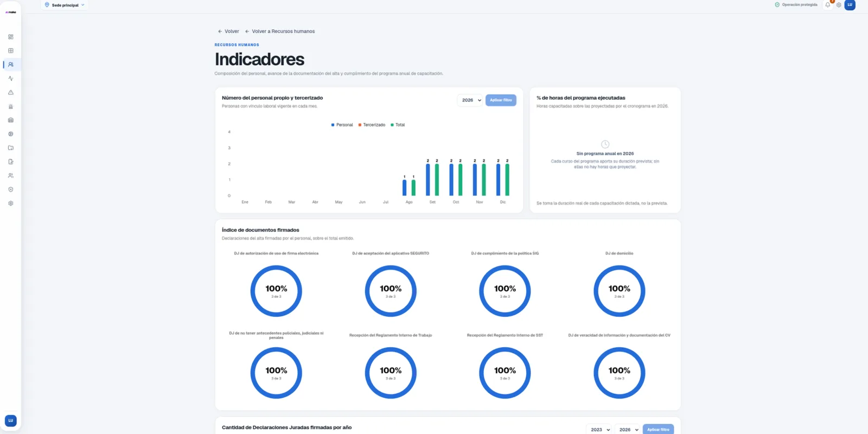Open the 2026 end-year dropdown for Declaraciones Juradas
The image size is (868, 434).
(627, 430)
